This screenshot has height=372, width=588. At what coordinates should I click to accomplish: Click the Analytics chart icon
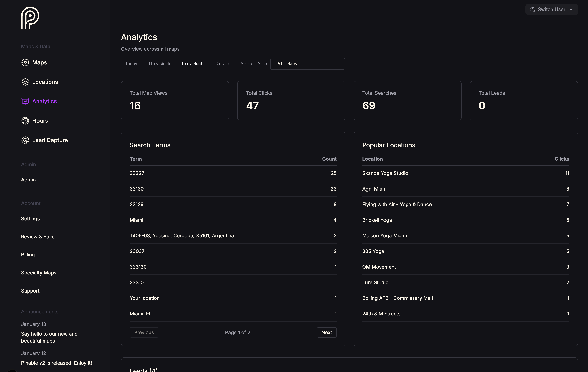(x=25, y=101)
